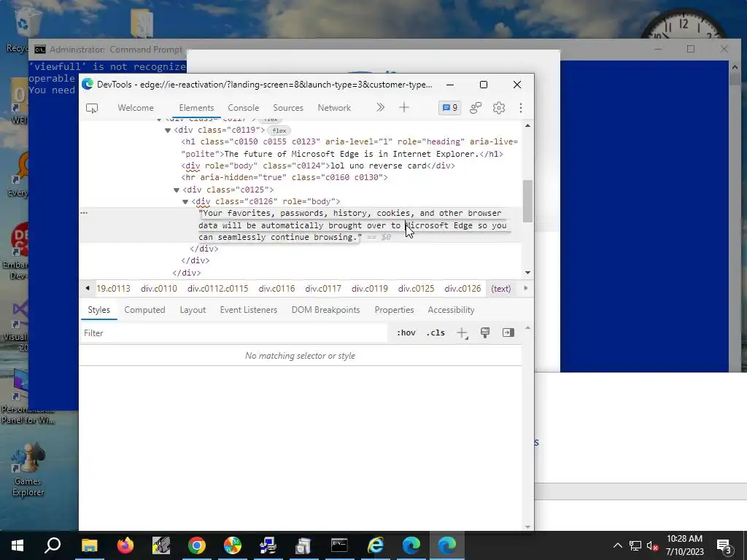Screen dimensions: 747x560
Task: Collapse the div class c0126 node
Action: click(185, 202)
